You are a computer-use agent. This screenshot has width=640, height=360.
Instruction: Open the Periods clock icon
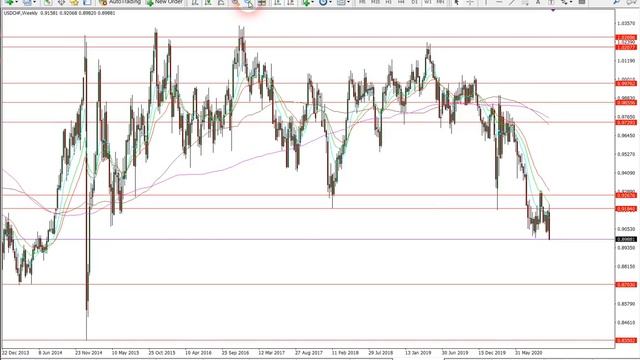pos(323,2)
